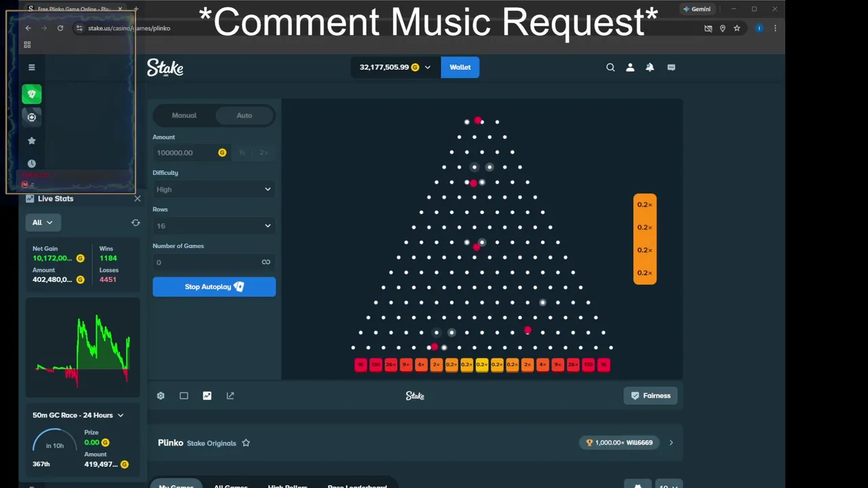
Task: Click the Stake Originals link
Action: coord(212,443)
